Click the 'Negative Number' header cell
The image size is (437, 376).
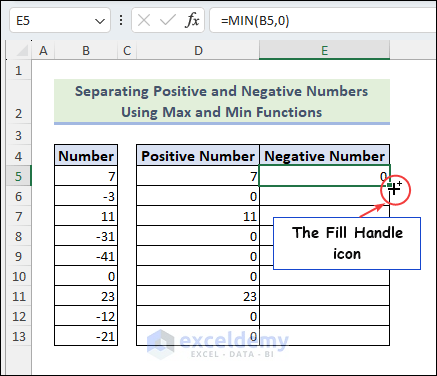324,155
